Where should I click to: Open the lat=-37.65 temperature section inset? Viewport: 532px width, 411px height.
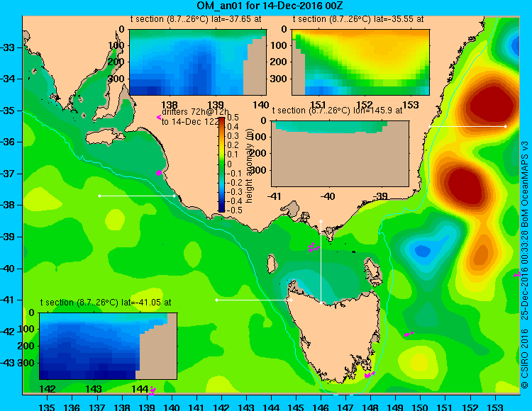(x=198, y=62)
